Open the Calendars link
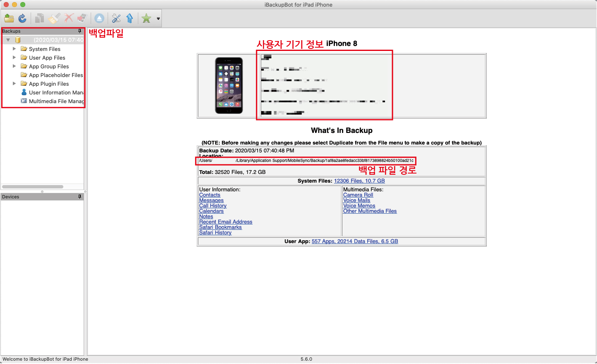Image resolution: width=597 pixels, height=364 pixels. pos(212,211)
